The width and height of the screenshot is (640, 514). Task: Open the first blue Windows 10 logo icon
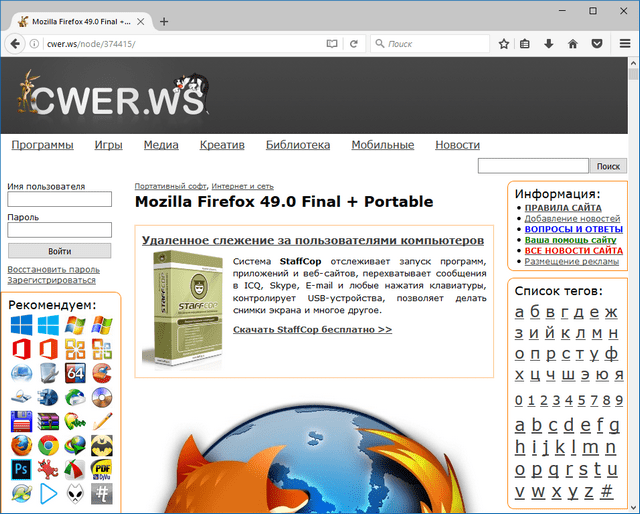click(21, 325)
